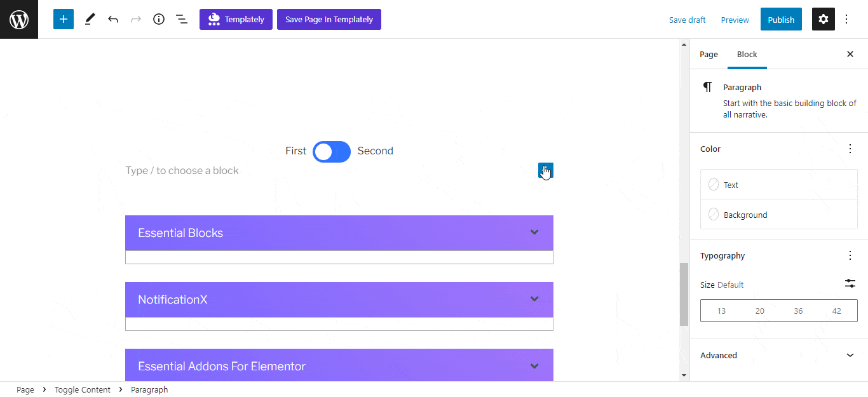This screenshot has height=397, width=868.
Task: Select Toggle Content in breadcrumb
Action: click(x=83, y=389)
